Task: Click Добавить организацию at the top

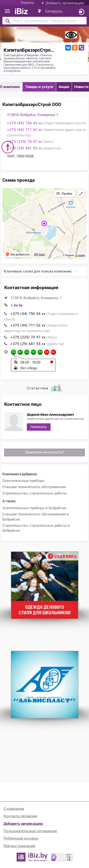Action: pyautogui.click(x=63, y=3)
